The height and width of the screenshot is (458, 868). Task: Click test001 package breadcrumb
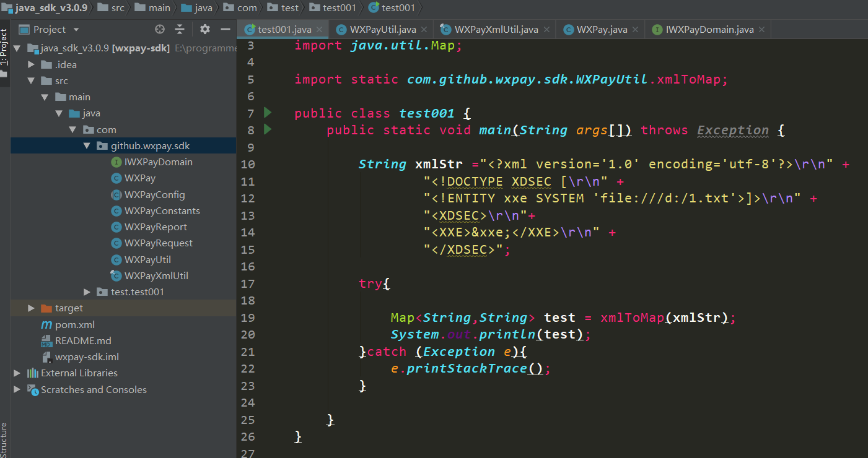coord(333,8)
